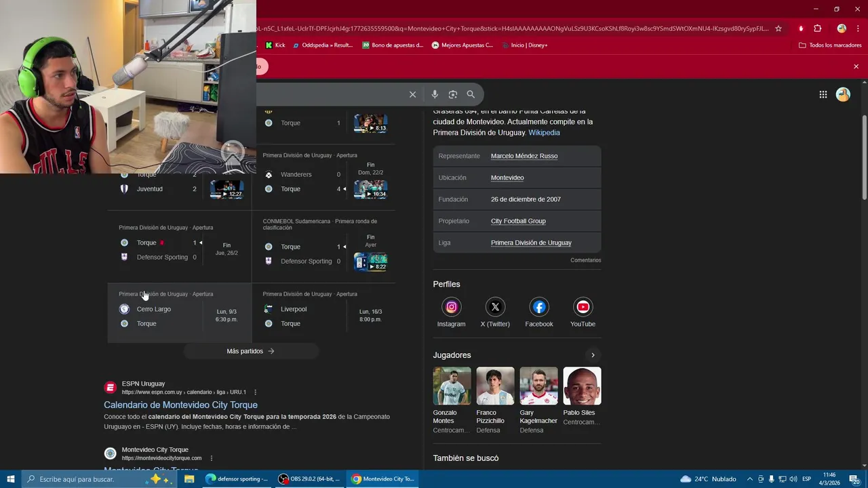Open the Chrome profile avatar in toolbar

click(x=842, y=28)
